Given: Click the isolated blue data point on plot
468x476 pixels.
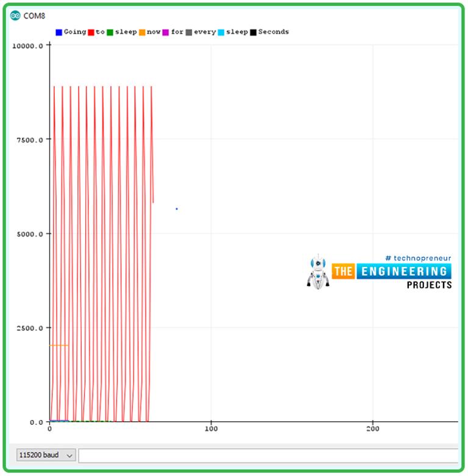Looking at the screenshot, I should tap(177, 209).
